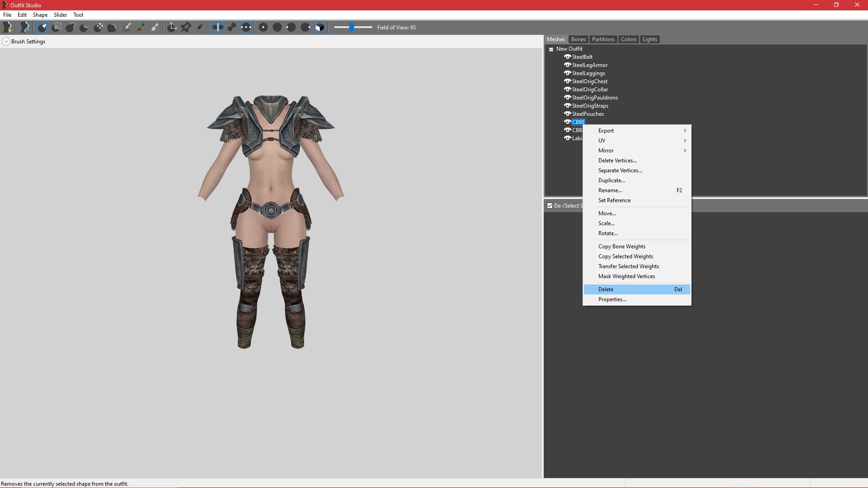Open the UV submenu
This screenshot has width=868, height=488.
pyautogui.click(x=637, y=141)
